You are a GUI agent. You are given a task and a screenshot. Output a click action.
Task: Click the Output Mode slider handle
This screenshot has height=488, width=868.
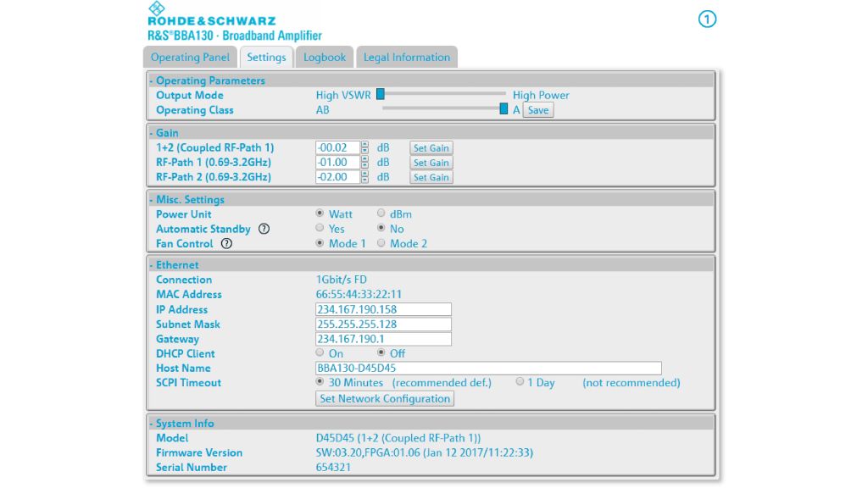click(x=381, y=94)
